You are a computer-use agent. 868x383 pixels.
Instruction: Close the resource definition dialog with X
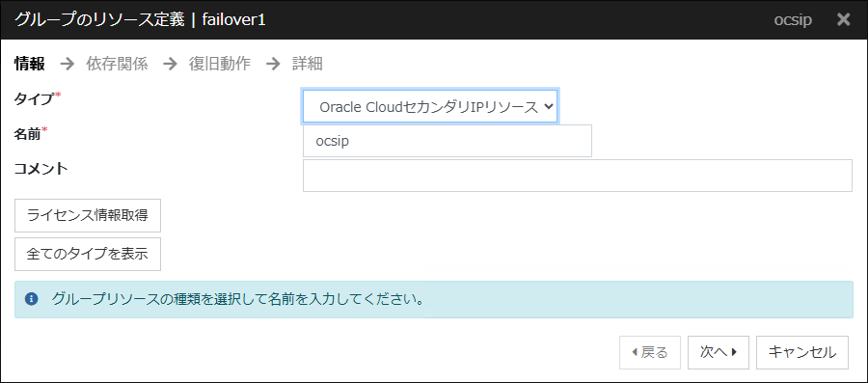843,20
